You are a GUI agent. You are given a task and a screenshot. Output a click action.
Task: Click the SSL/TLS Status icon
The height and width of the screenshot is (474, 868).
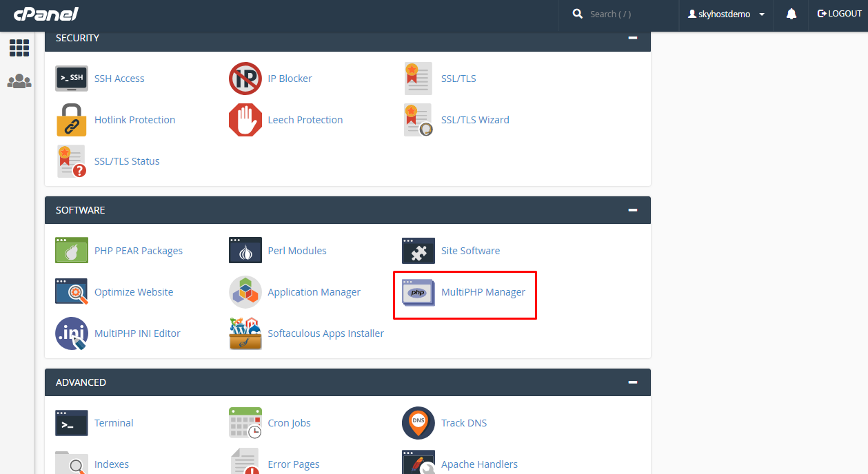point(72,161)
